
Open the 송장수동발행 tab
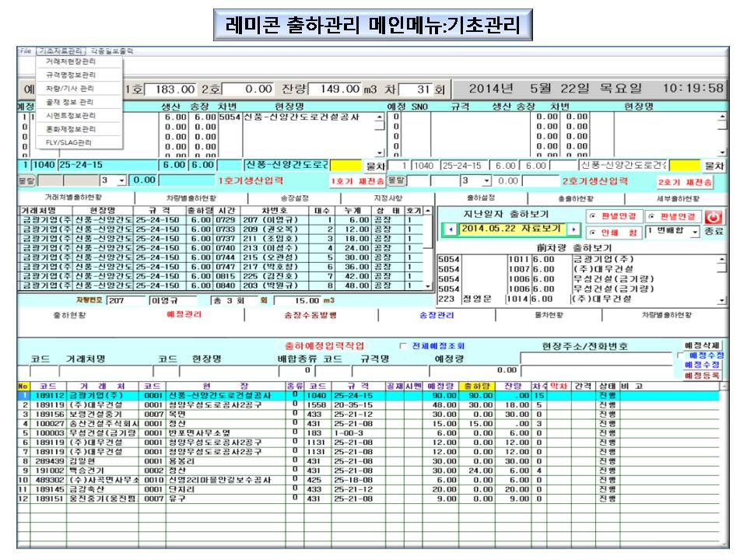(x=310, y=315)
